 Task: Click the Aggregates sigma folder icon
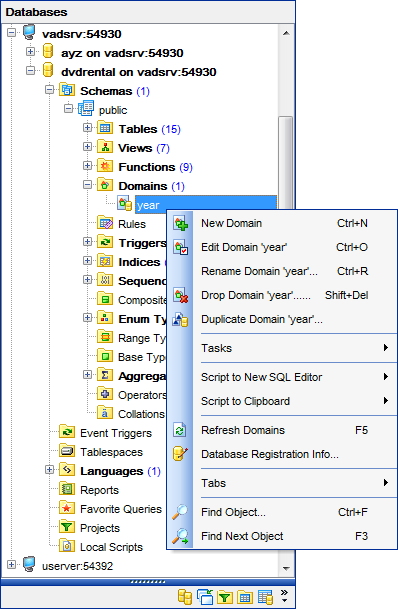105,375
